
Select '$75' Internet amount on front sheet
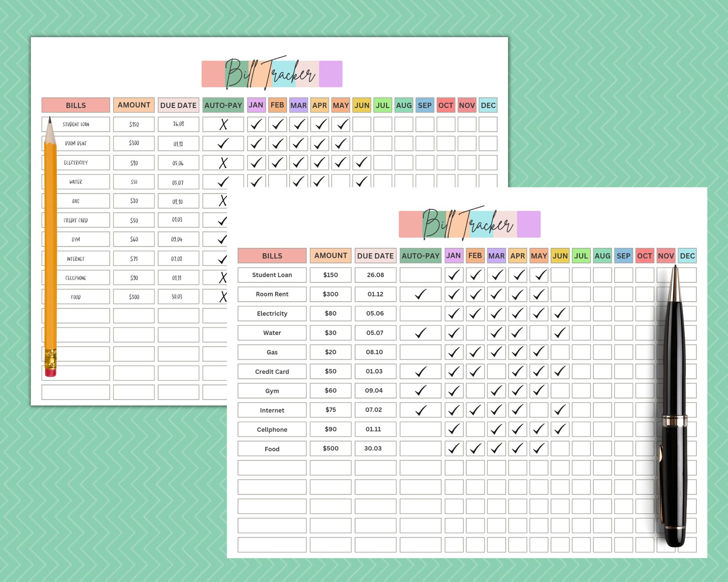coord(331,410)
